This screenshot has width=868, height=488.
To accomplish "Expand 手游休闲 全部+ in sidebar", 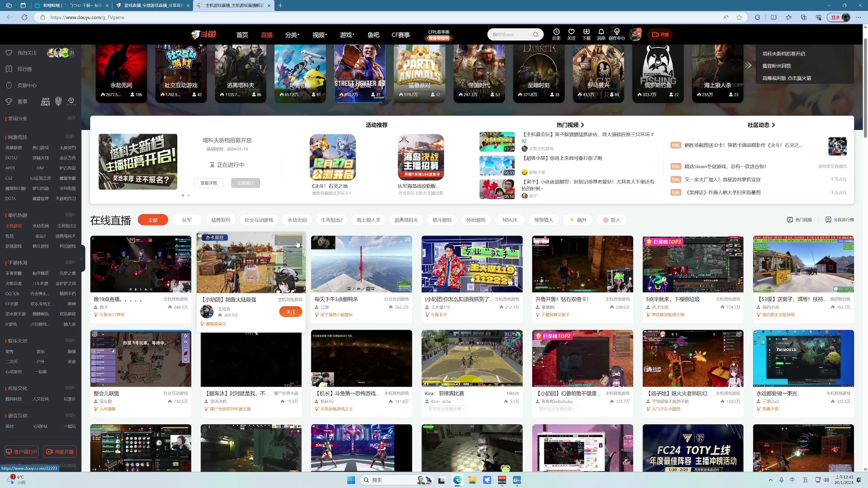I will (x=70, y=262).
